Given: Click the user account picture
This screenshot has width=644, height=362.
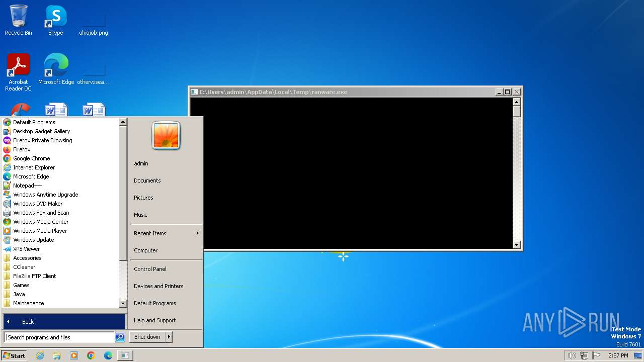Looking at the screenshot, I should [166, 135].
